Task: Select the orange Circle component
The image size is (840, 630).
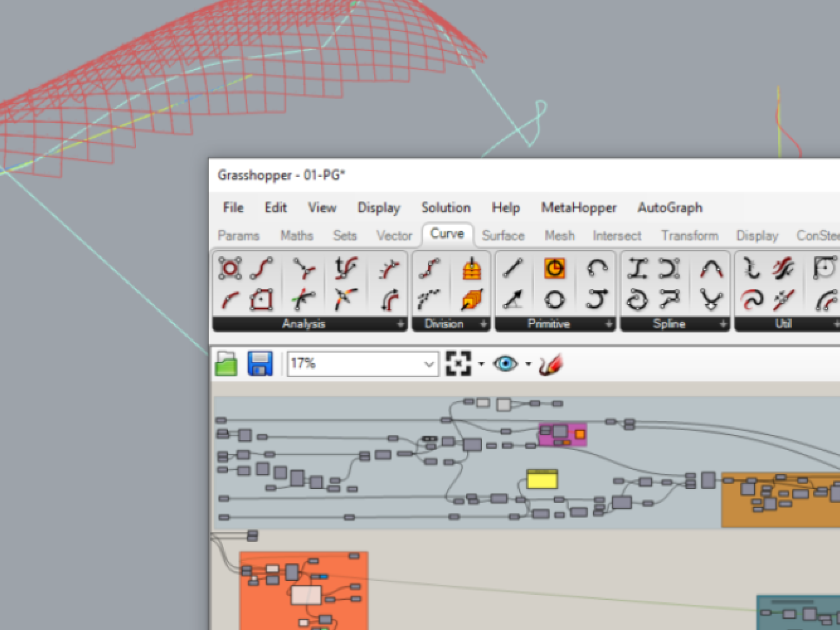Action: tap(554, 268)
